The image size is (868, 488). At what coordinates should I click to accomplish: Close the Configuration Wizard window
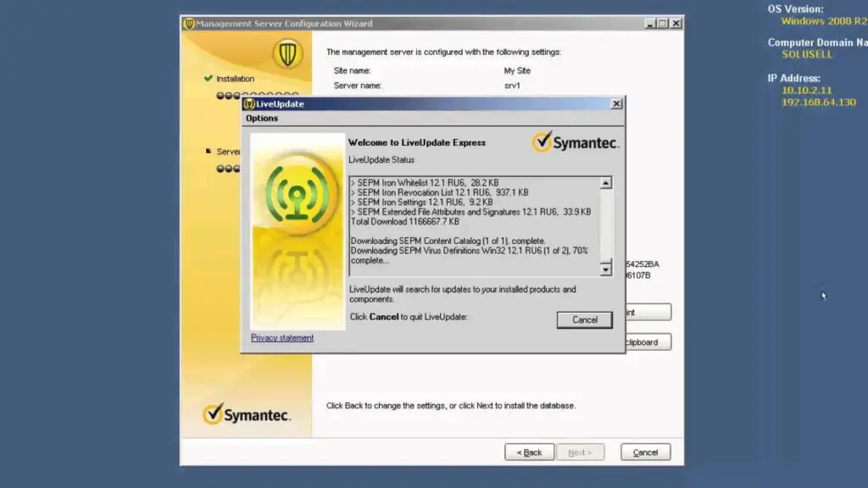click(x=676, y=23)
